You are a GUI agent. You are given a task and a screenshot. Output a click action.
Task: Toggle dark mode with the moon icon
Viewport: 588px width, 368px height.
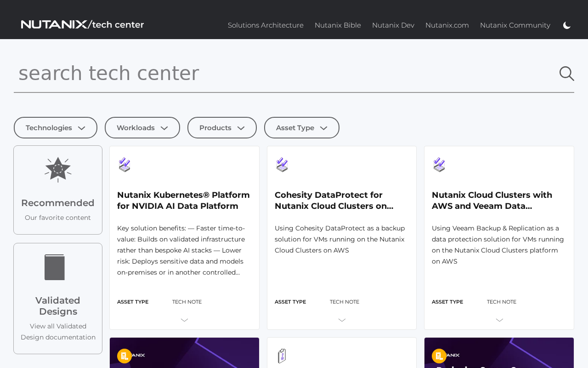tap(567, 24)
